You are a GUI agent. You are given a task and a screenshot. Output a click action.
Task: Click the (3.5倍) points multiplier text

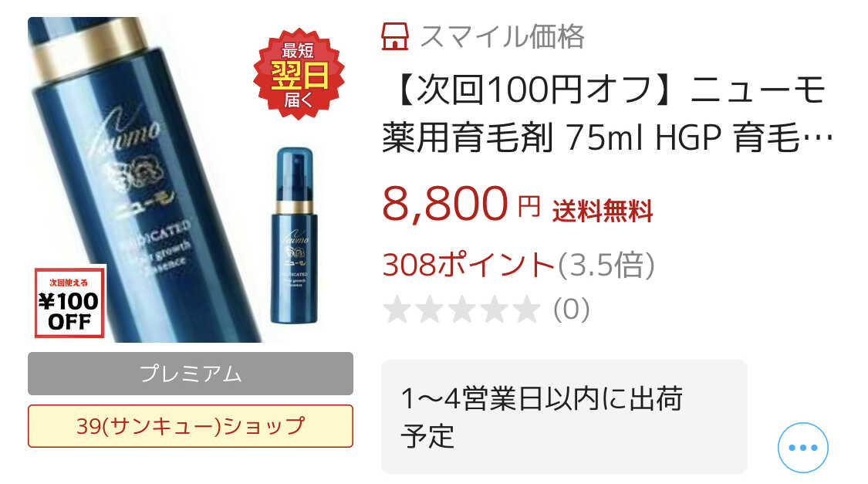click(x=606, y=265)
